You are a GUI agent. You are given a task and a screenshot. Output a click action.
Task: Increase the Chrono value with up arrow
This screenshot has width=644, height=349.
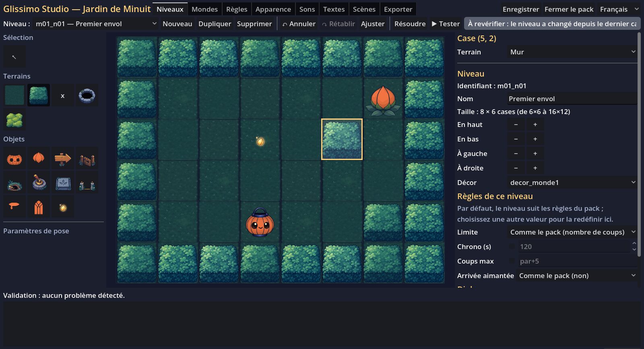(634, 243)
